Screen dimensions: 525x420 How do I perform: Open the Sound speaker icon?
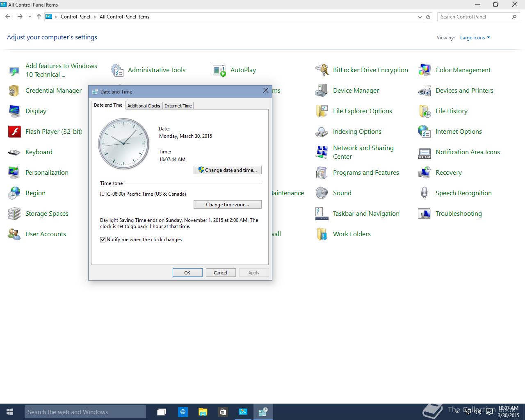coord(322,193)
